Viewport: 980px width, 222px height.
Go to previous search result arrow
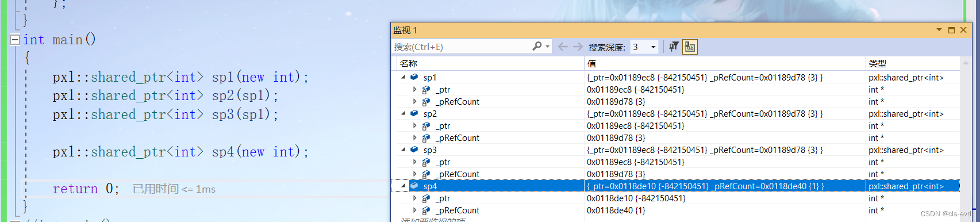[563, 47]
